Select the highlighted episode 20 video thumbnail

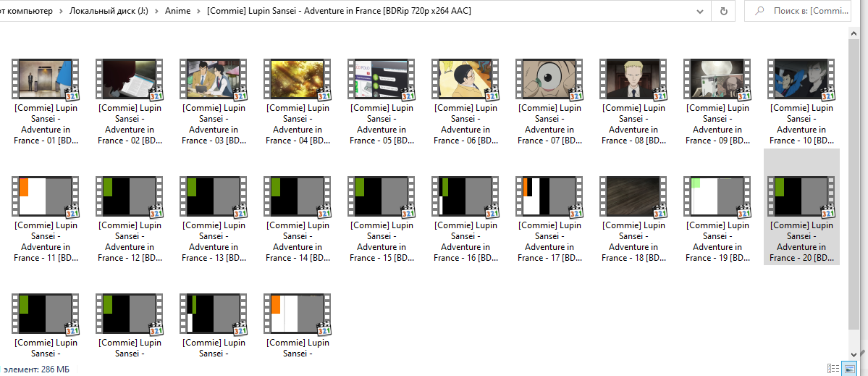tap(802, 196)
